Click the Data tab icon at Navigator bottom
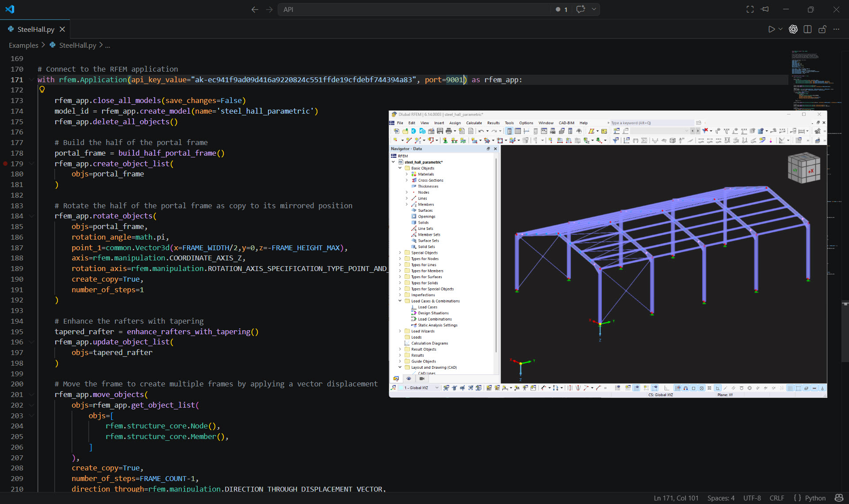The width and height of the screenshot is (849, 504). click(x=396, y=378)
